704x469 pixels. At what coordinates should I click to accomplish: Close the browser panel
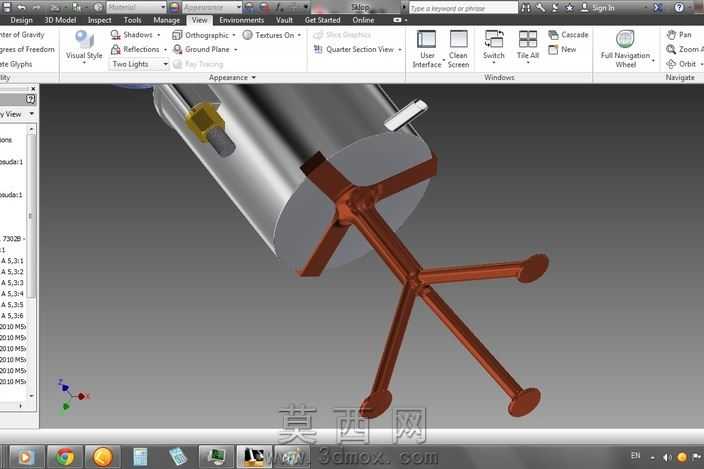(x=33, y=89)
